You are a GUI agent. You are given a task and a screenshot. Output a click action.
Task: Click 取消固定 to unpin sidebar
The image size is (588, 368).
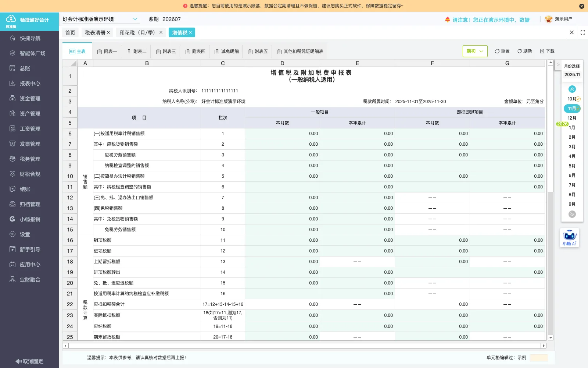point(29,361)
